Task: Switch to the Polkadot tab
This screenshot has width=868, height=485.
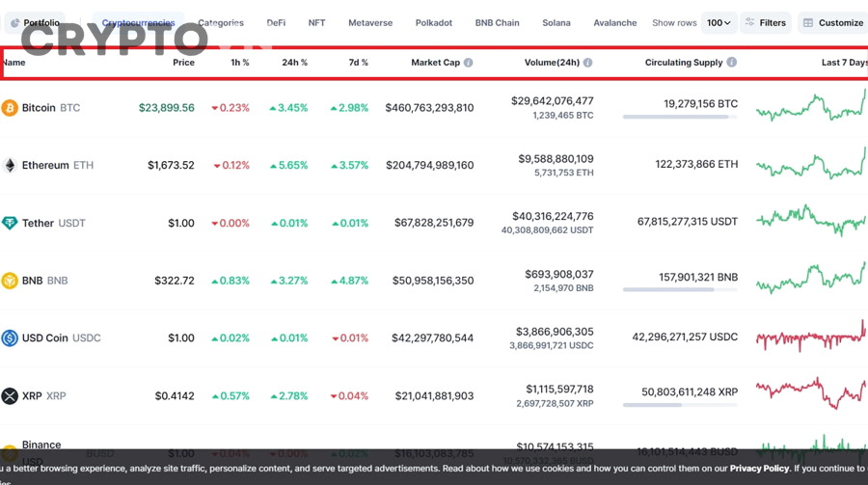Action: coord(433,23)
